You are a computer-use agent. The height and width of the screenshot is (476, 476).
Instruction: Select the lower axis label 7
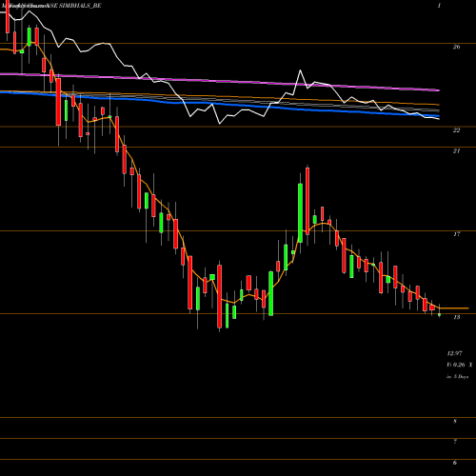[x=455, y=442]
